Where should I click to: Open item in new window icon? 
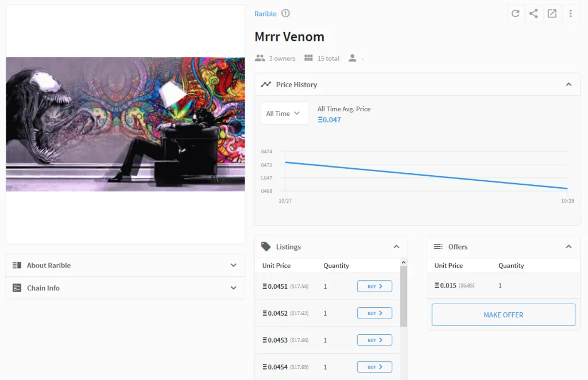click(x=552, y=14)
